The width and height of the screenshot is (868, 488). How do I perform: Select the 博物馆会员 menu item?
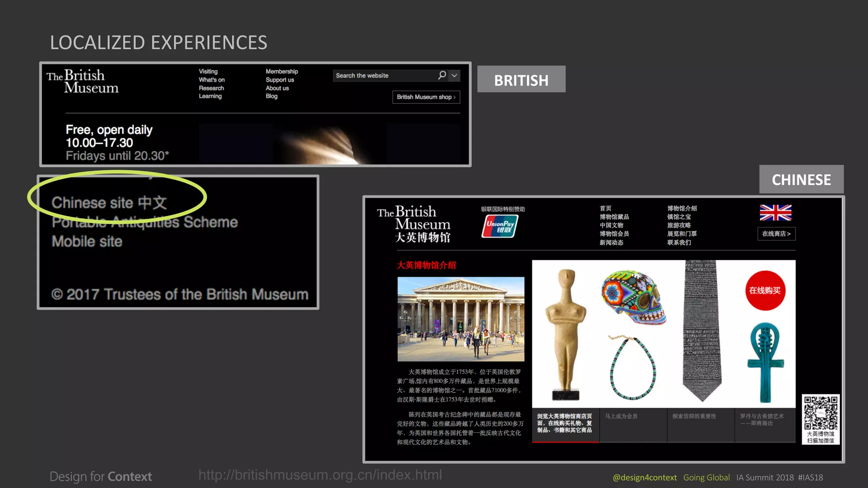click(x=614, y=234)
